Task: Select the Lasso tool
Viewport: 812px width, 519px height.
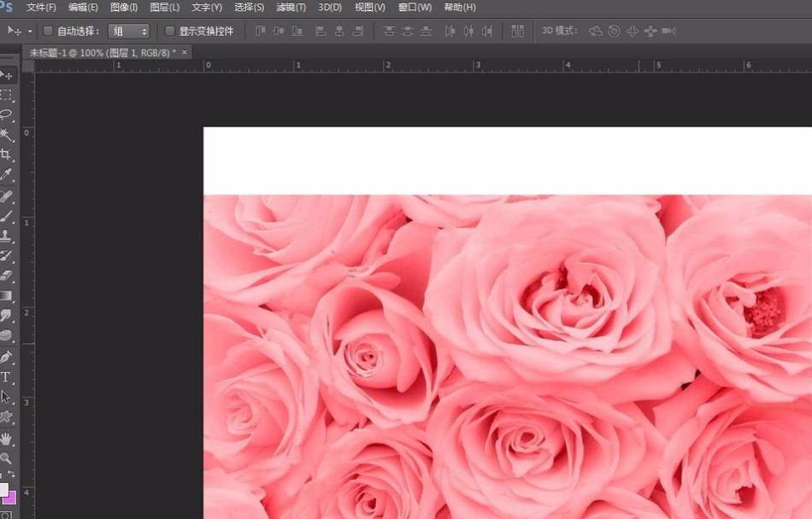Action: pos(6,115)
